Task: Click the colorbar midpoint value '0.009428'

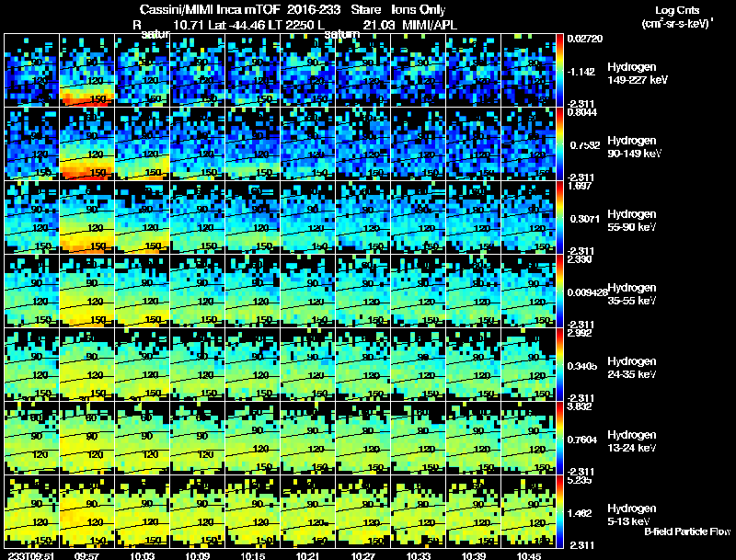Action: click(587, 292)
